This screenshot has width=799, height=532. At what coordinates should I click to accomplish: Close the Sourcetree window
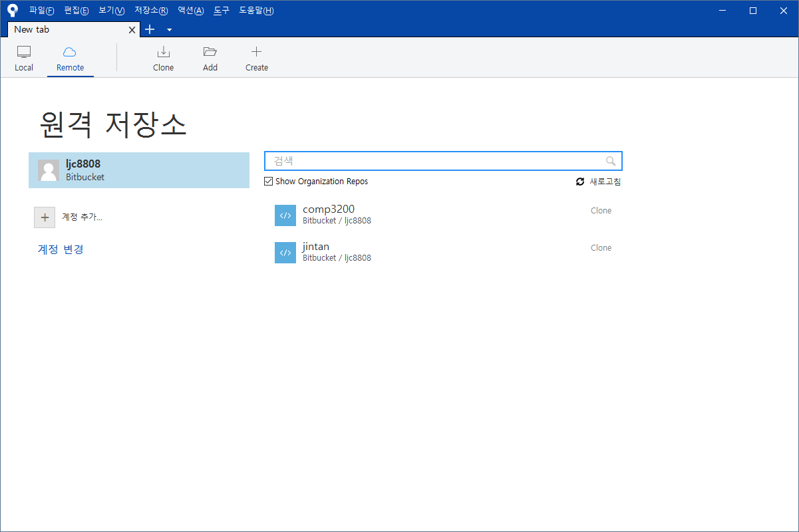[784, 11]
